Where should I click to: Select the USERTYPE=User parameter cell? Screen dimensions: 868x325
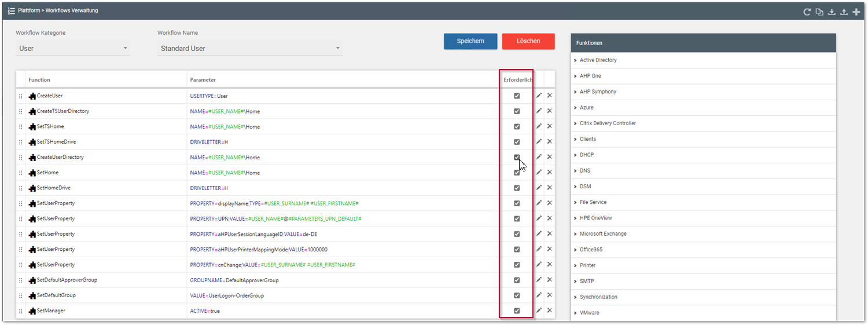[344, 96]
